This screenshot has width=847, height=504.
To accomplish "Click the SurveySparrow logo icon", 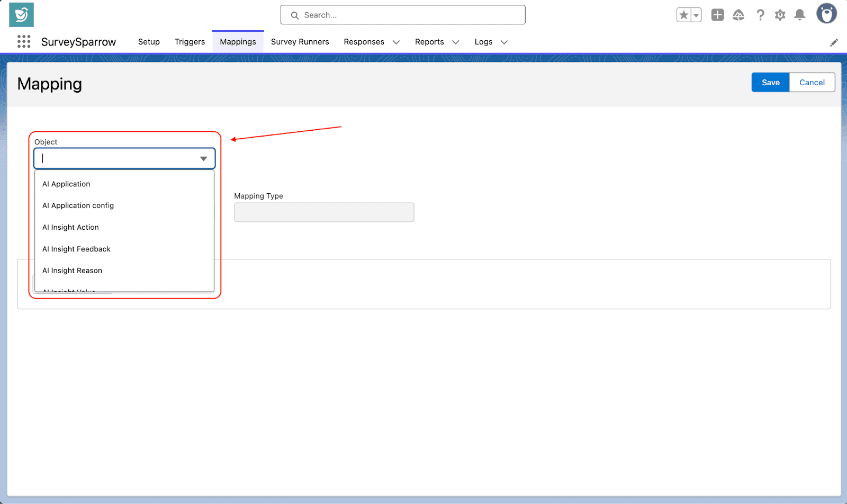I will coord(21,15).
